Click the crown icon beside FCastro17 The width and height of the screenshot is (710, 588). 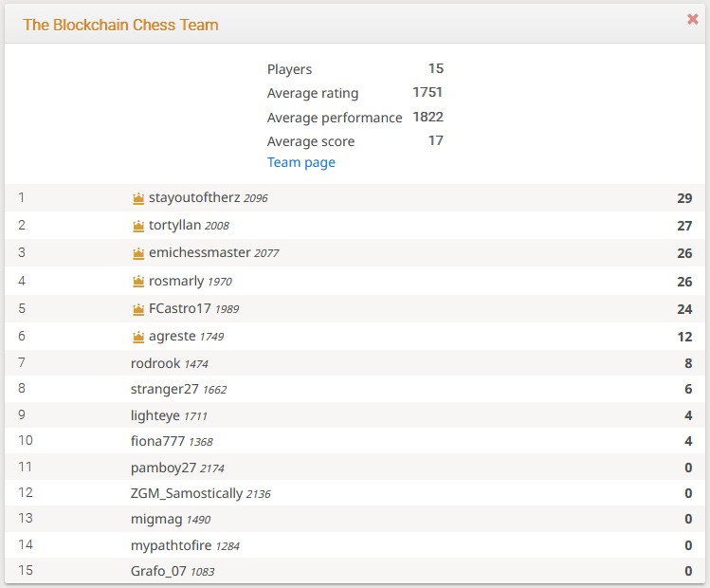[138, 309]
